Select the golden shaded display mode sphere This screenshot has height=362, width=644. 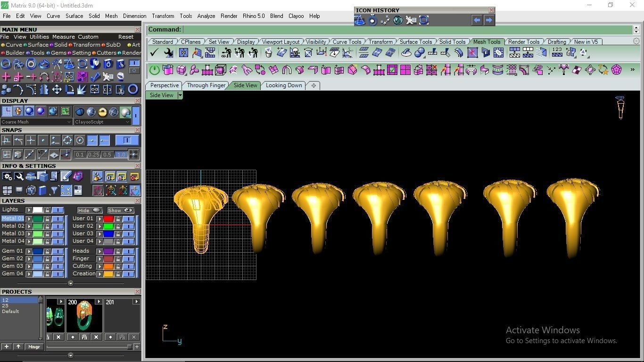click(x=102, y=112)
